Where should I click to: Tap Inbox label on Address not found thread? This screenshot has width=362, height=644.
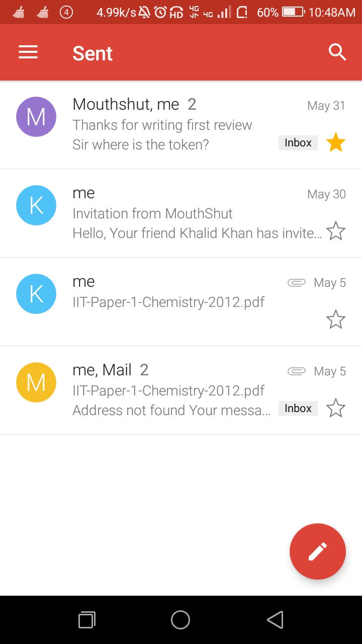pyautogui.click(x=298, y=409)
